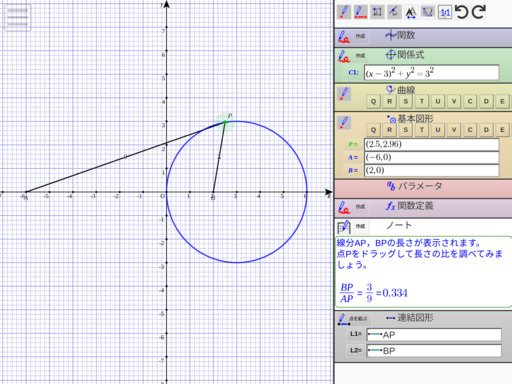The height and width of the screenshot is (384, 512).
Task: Click the note create icon in ノート section
Action: point(344,227)
